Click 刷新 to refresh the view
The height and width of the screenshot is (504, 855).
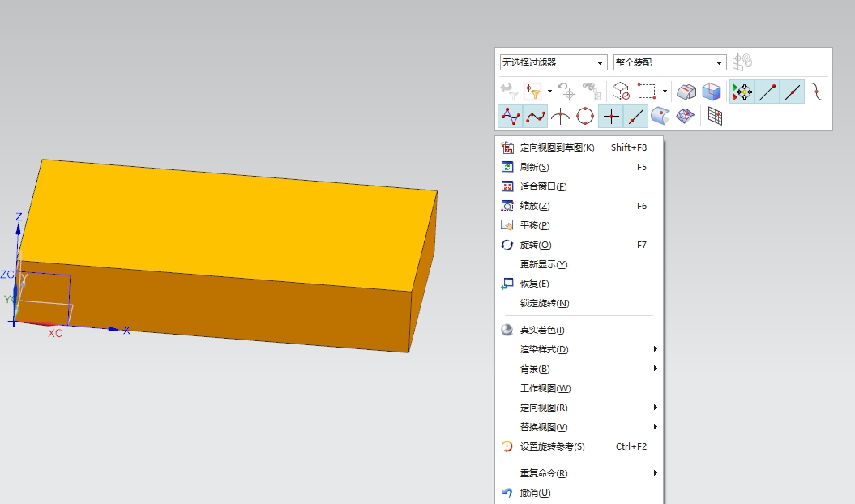click(x=532, y=167)
